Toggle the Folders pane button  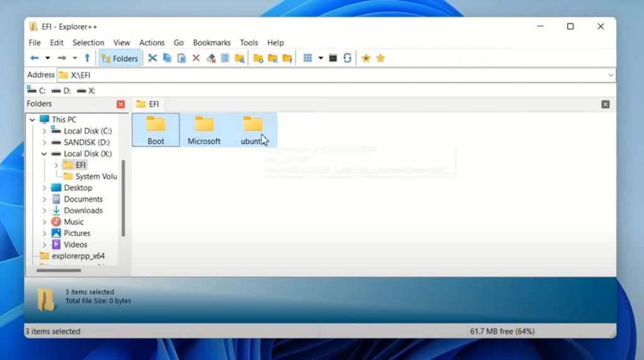tap(119, 59)
